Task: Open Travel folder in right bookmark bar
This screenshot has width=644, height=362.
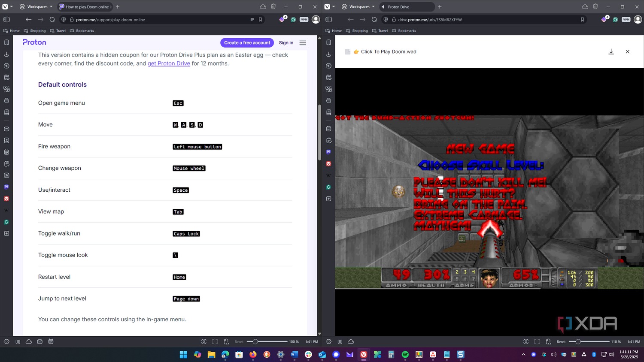Action: pos(380,30)
